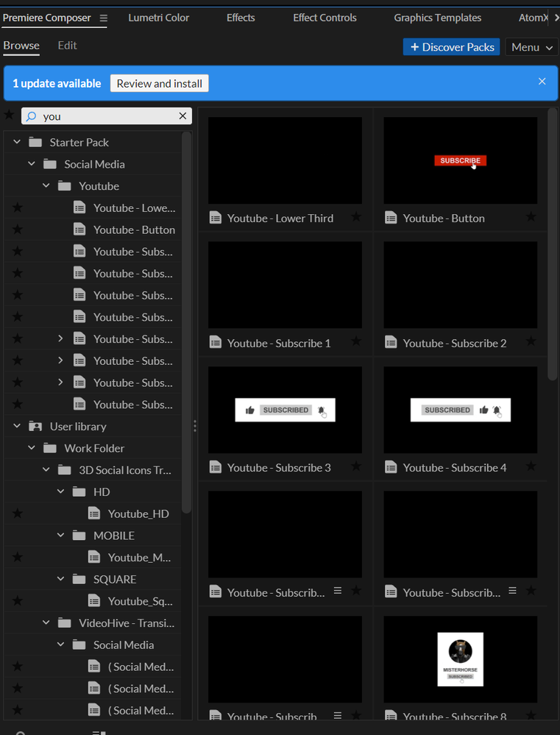Image resolution: width=560 pixels, height=735 pixels.
Task: Select the Browse tab
Action: pyautogui.click(x=21, y=46)
